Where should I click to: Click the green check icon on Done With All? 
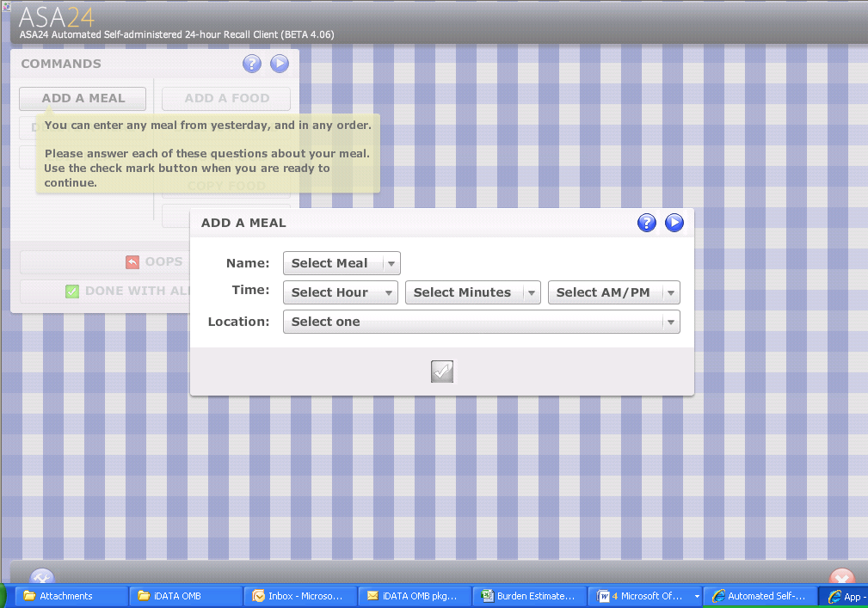click(x=73, y=292)
